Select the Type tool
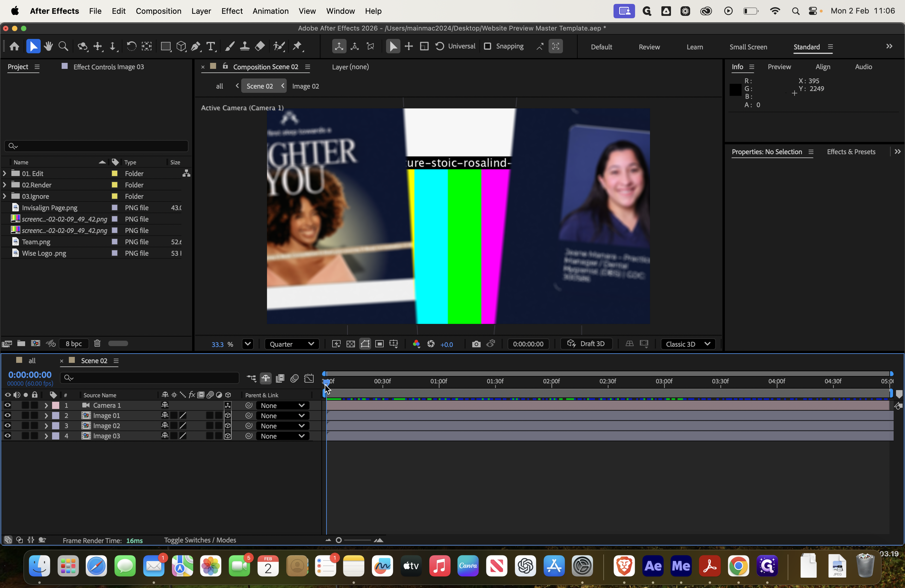905x588 pixels. (211, 46)
